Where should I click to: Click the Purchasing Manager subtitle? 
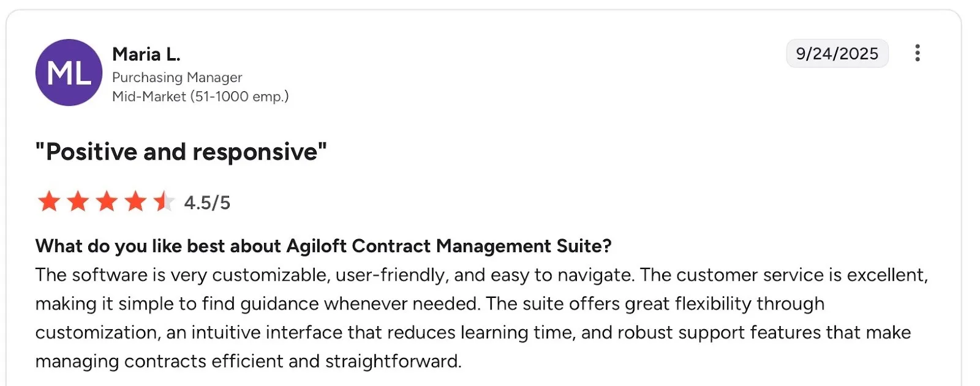coord(176,78)
